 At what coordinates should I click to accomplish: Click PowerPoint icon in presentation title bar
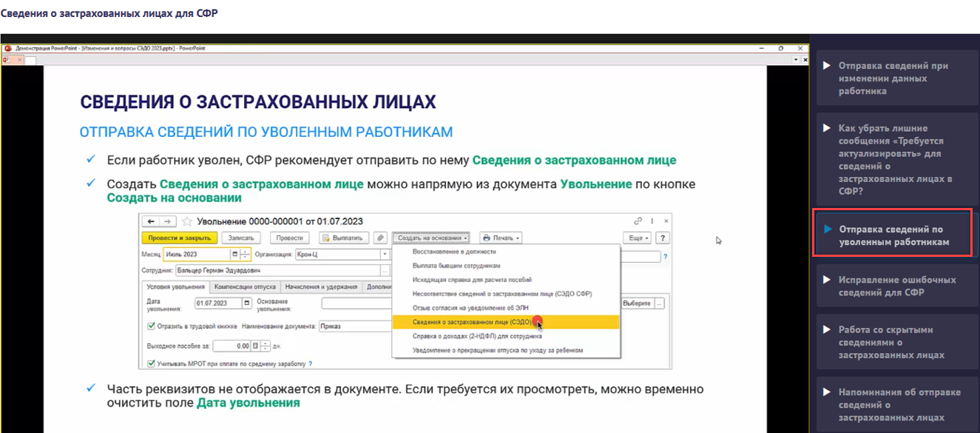7,48
